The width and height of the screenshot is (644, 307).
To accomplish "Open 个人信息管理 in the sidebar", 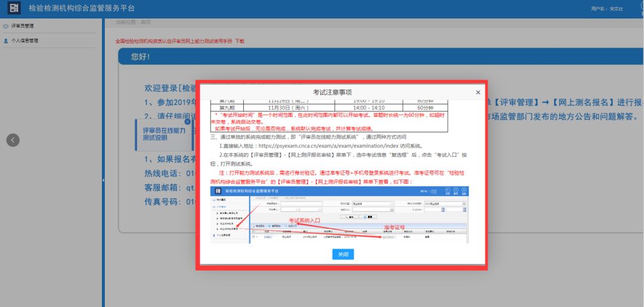I will [x=24, y=41].
